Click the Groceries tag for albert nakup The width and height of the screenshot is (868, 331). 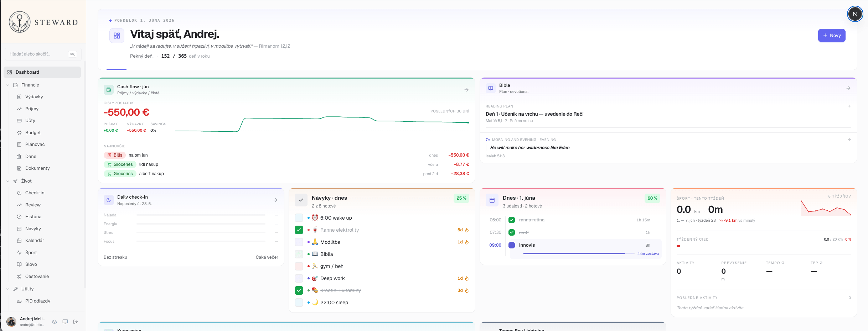(120, 174)
